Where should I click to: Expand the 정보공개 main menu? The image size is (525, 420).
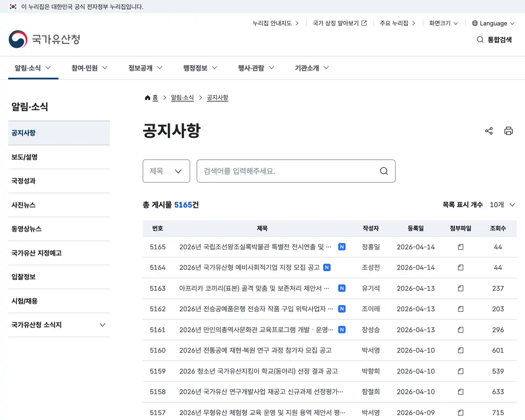[145, 68]
